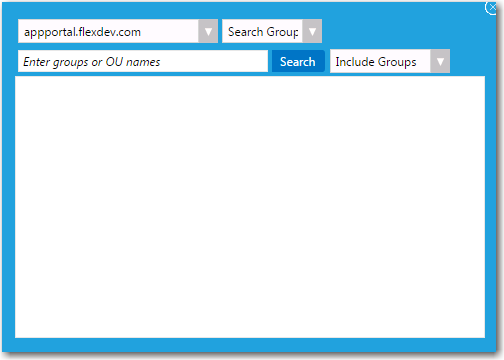The width and height of the screenshot is (504, 360).
Task: Click the circled X icon at dialog corner
Action: pyautogui.click(x=491, y=7)
